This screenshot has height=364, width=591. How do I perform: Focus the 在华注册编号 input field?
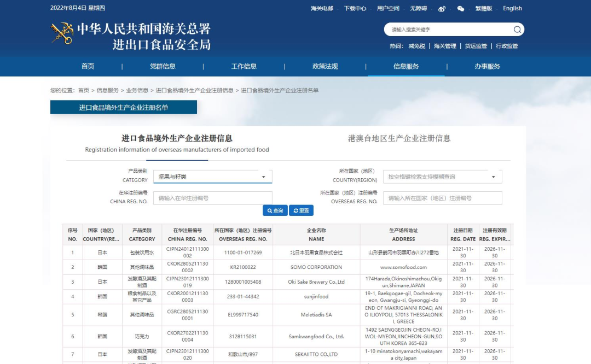[x=212, y=198]
